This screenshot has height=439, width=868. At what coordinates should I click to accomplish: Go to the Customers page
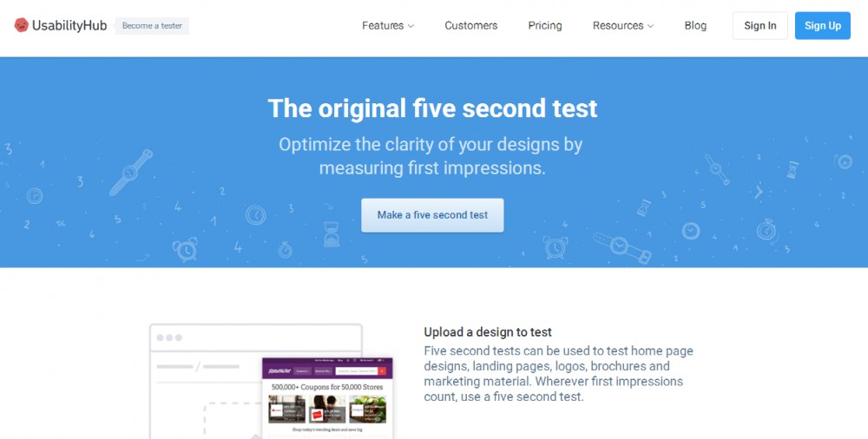coord(471,25)
